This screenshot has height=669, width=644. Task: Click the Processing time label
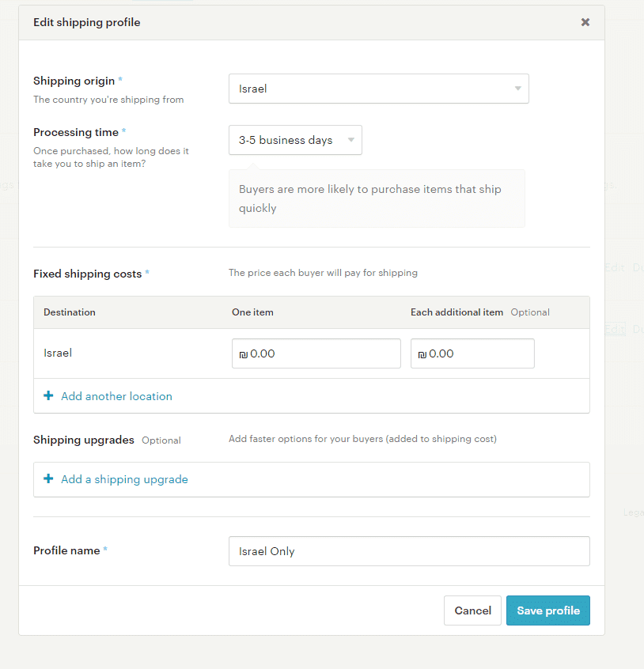pos(75,132)
